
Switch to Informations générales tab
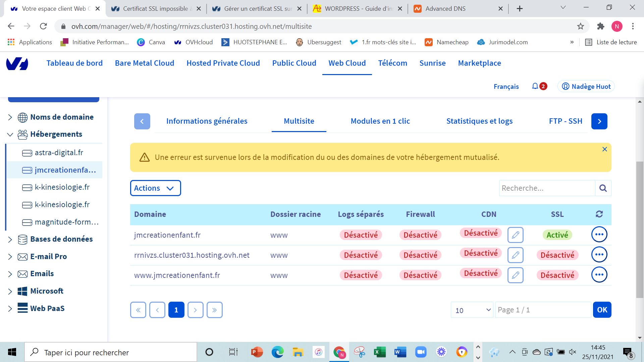(x=207, y=121)
